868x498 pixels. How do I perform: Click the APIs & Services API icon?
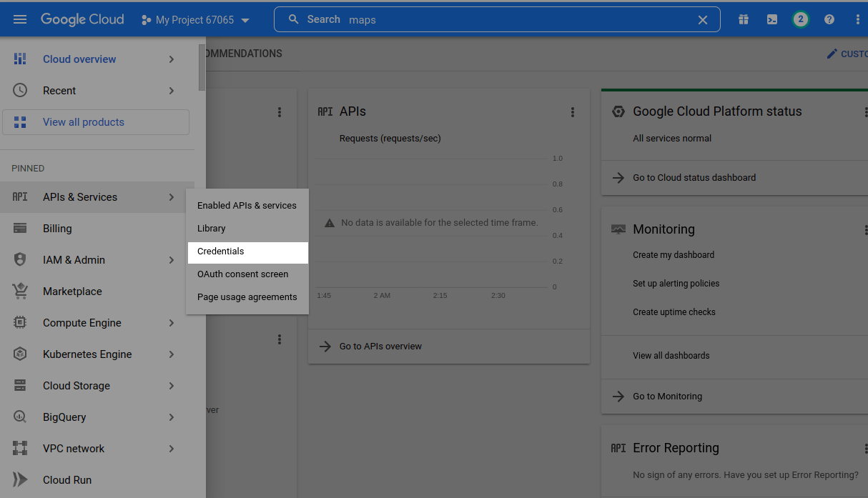click(20, 197)
